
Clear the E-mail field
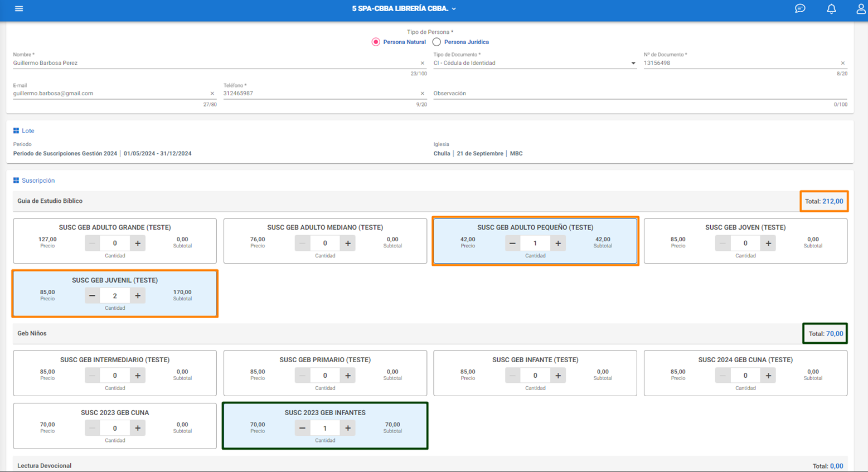click(212, 94)
